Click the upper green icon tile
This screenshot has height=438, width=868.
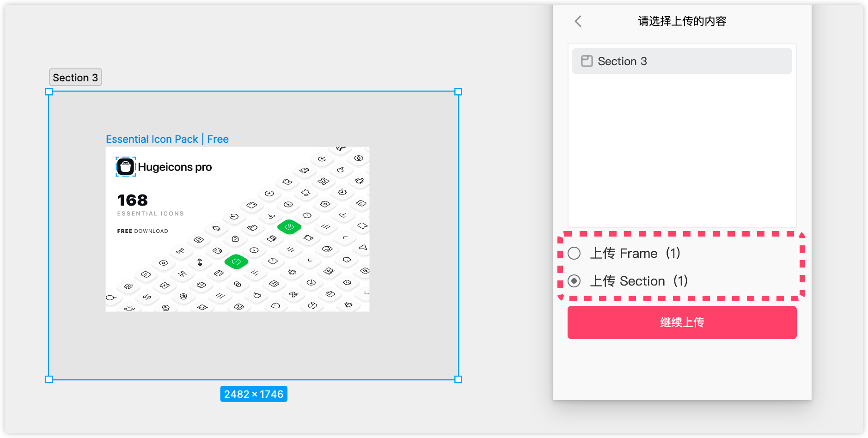tap(289, 227)
